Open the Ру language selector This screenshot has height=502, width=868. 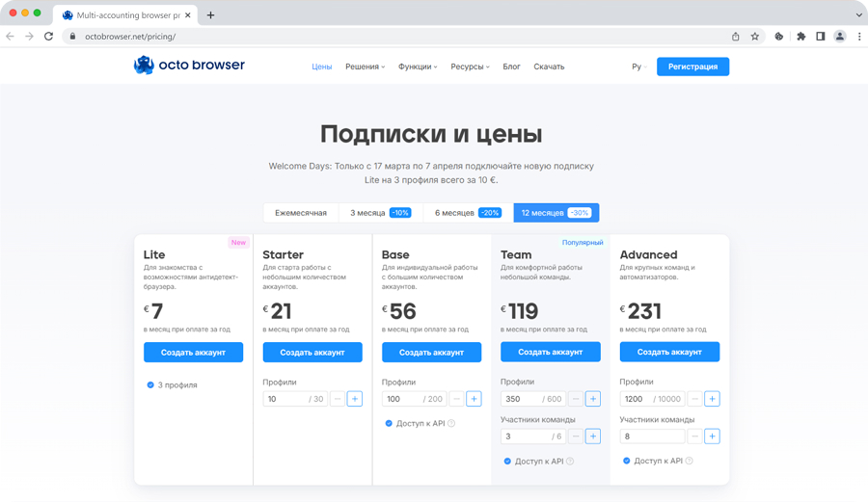638,66
